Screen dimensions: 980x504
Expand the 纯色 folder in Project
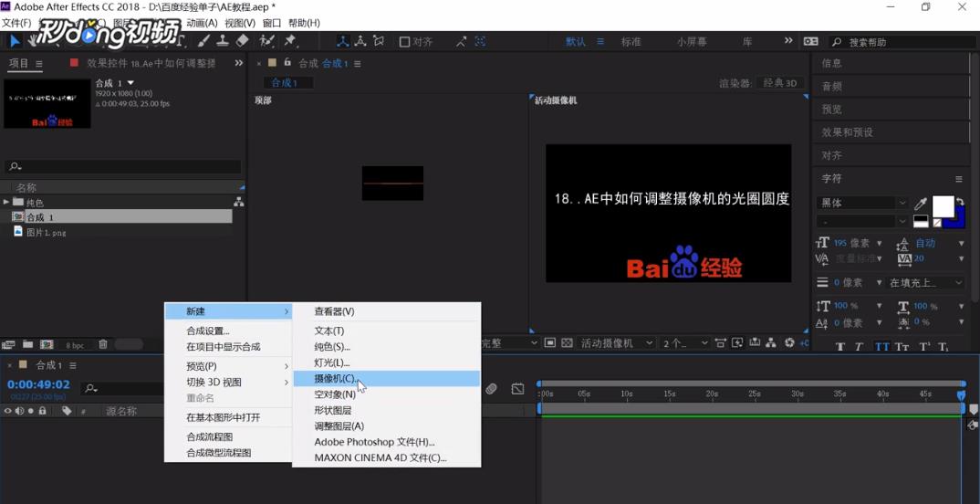[6, 202]
